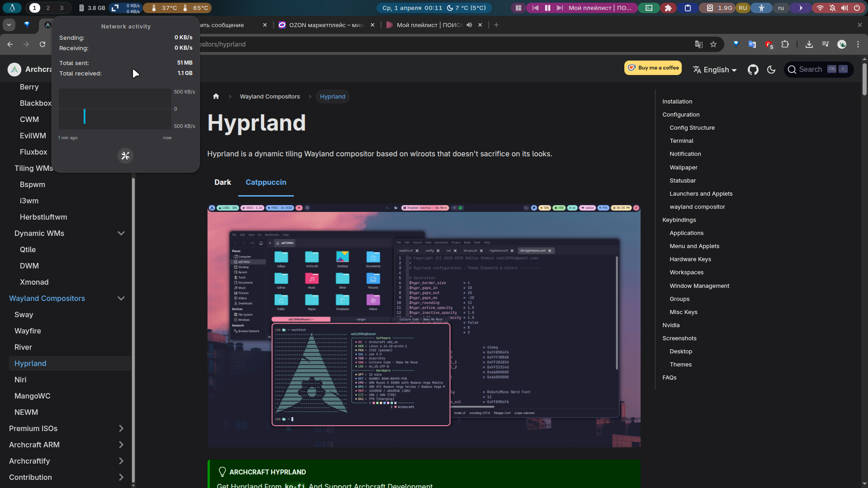Mute the playlist tab audio
This screenshot has height=488, width=868.
469,25
